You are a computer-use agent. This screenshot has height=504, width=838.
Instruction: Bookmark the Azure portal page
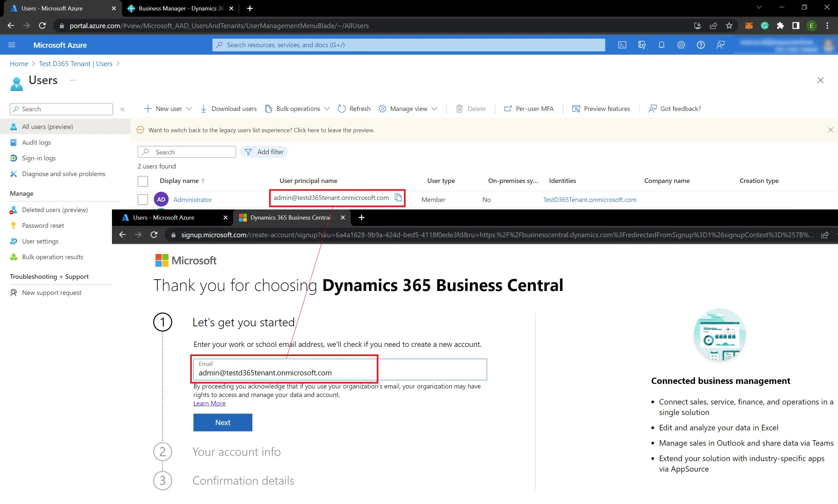[729, 26]
